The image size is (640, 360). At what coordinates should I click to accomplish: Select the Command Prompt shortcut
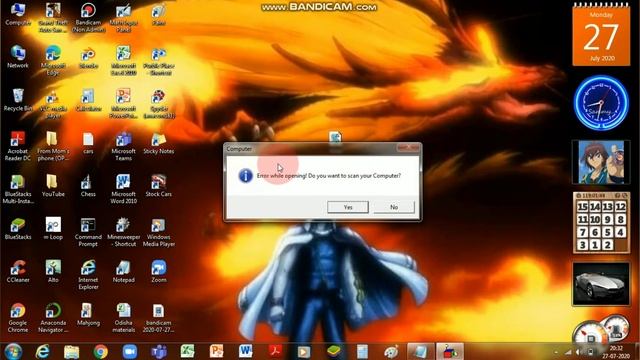tap(88, 232)
